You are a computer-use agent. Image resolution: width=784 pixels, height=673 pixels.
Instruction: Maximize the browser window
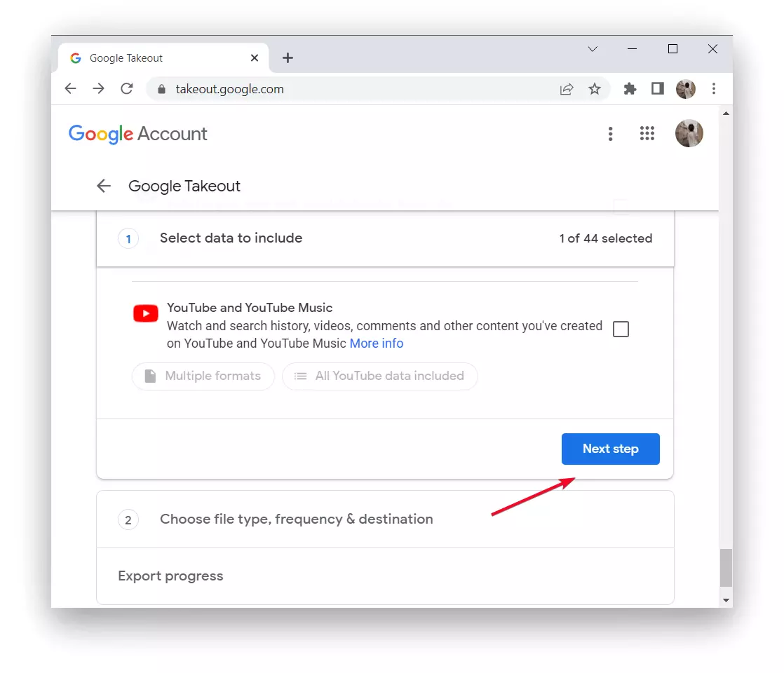point(673,49)
